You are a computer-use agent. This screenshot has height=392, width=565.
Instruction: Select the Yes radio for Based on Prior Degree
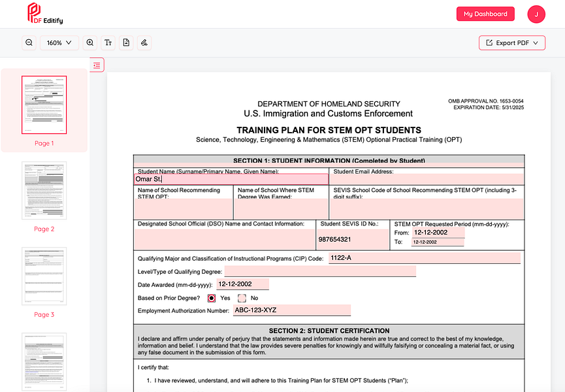[210, 298]
